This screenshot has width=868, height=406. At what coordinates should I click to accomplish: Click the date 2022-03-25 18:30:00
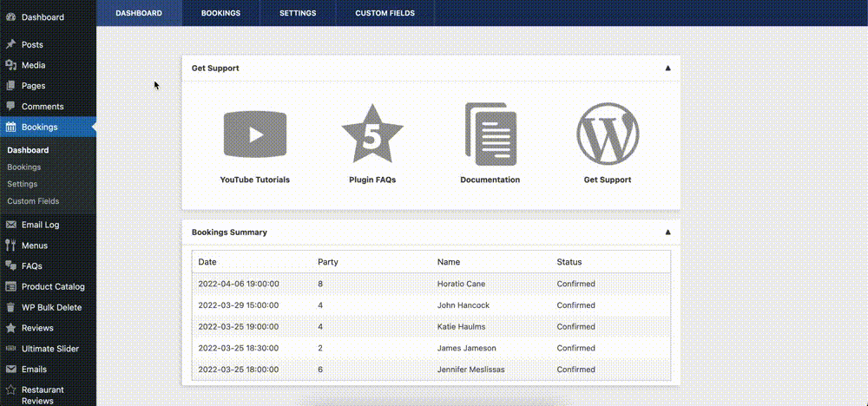(x=239, y=348)
